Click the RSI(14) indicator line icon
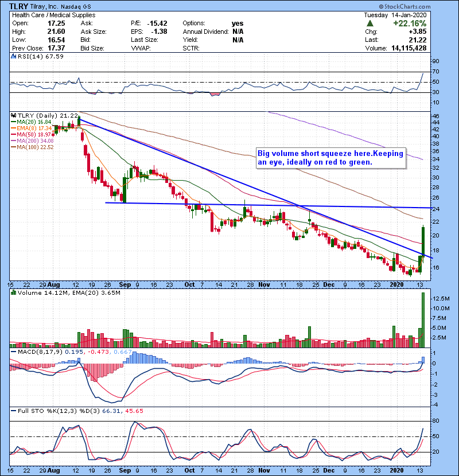Viewport: 459px width, 476px height. tap(13, 56)
